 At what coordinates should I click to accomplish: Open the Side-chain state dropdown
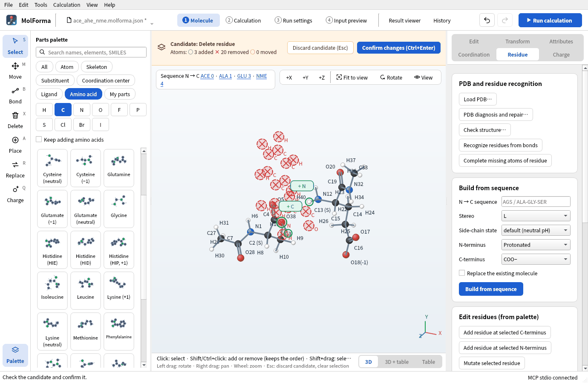(536, 230)
